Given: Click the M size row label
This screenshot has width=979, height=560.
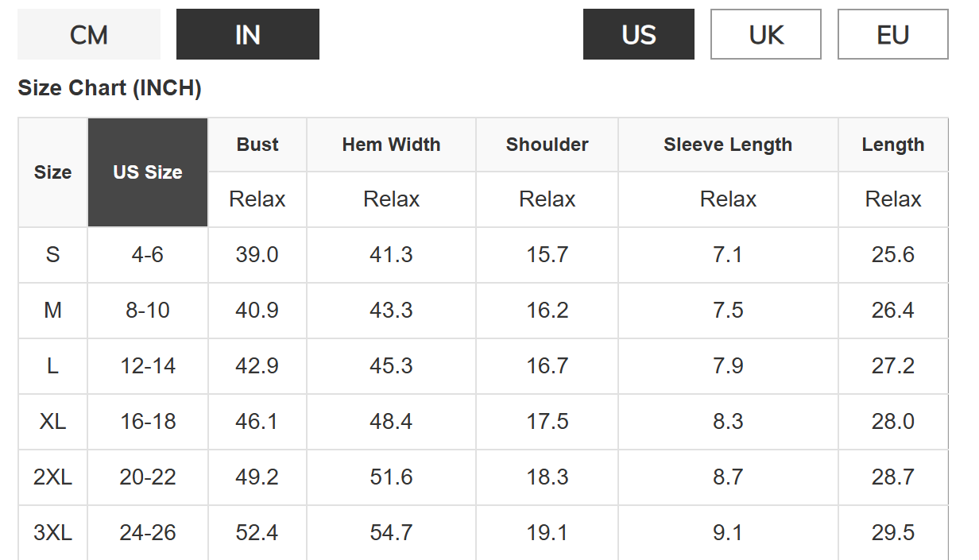Looking at the screenshot, I should pyautogui.click(x=53, y=311).
